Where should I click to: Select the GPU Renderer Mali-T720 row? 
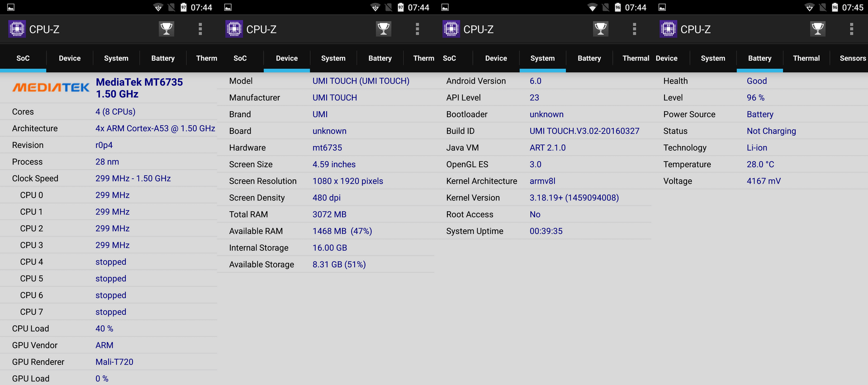tap(109, 362)
